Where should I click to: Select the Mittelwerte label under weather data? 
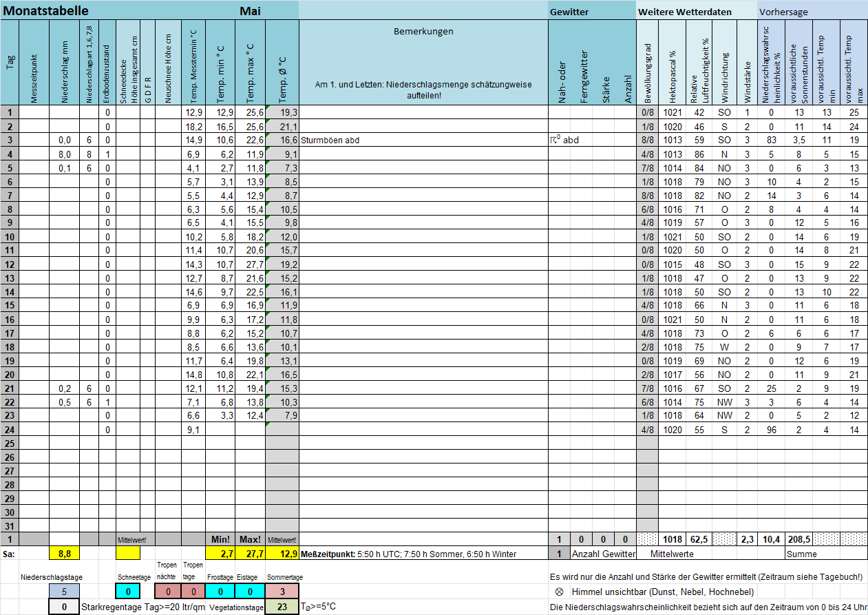673,554
